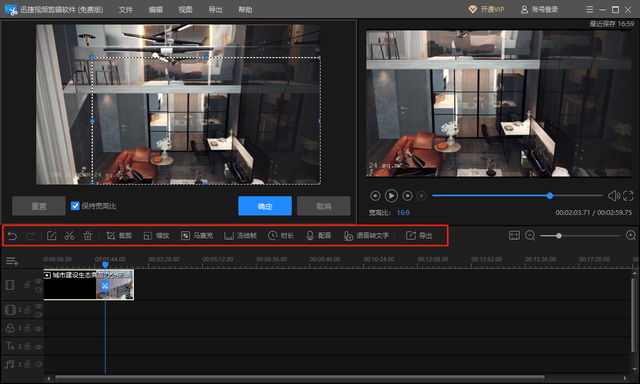Click the horizontal timeline scrollbar

(300, 378)
